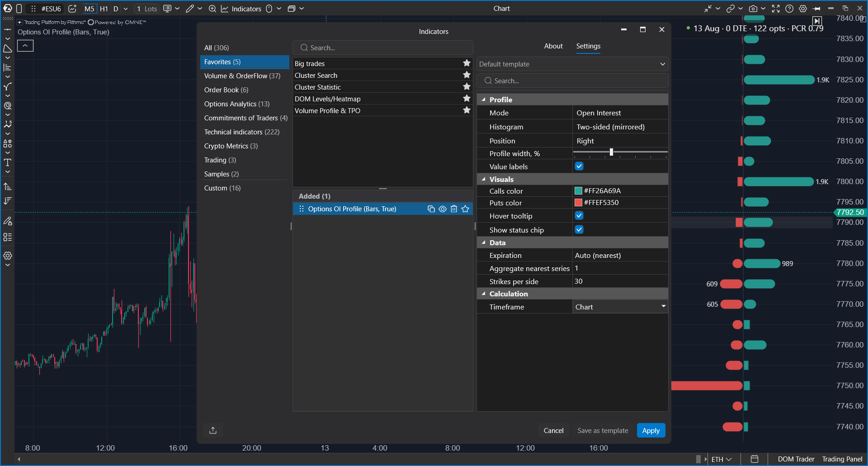Screen dimensions: 868x466
Task: Open the chart type screen icon in toolbar
Action: [167, 9]
